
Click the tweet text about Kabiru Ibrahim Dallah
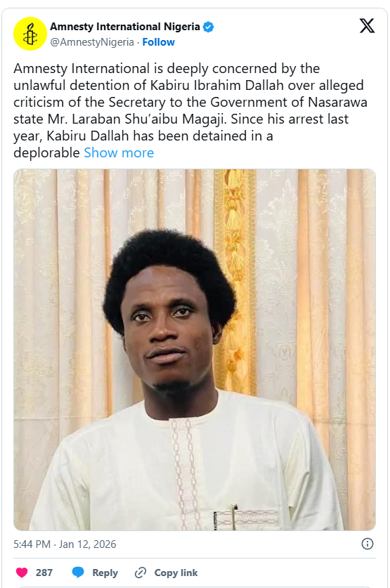(x=190, y=110)
